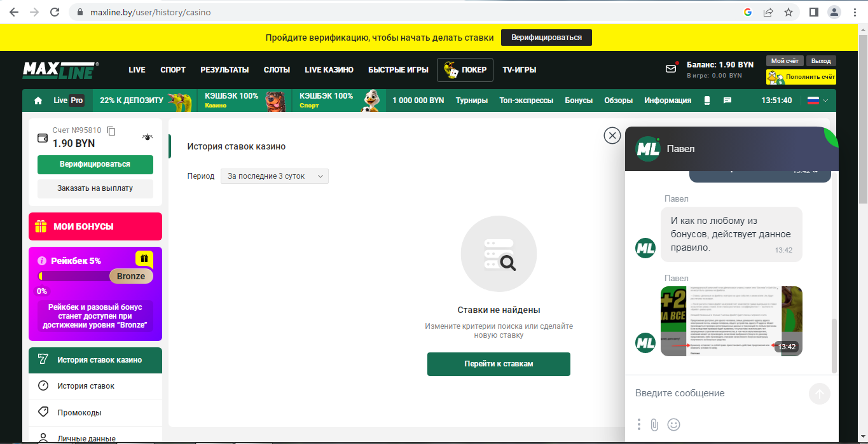Go to the СЛОТЫ menu item
Image resolution: width=868 pixels, height=444 pixels.
pos(277,70)
